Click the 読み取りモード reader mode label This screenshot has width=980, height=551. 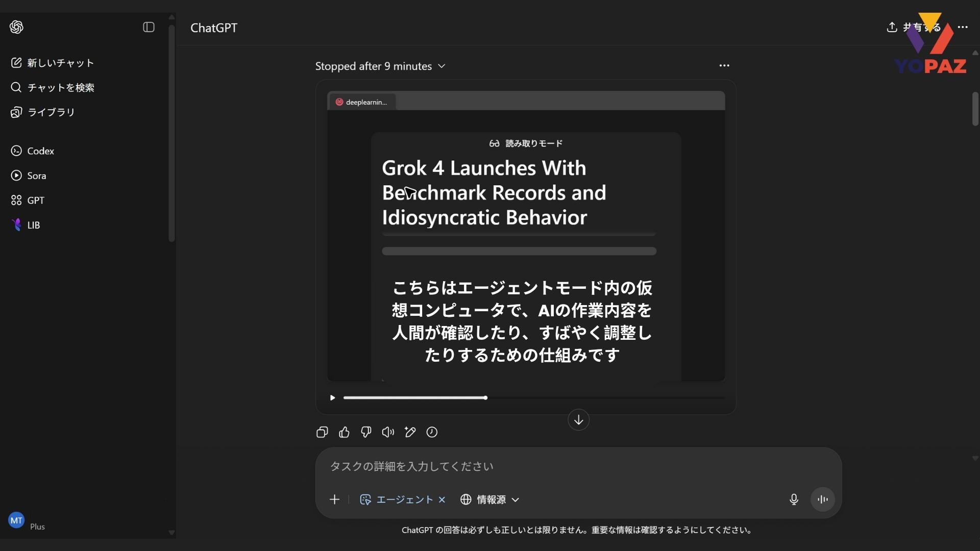(526, 143)
